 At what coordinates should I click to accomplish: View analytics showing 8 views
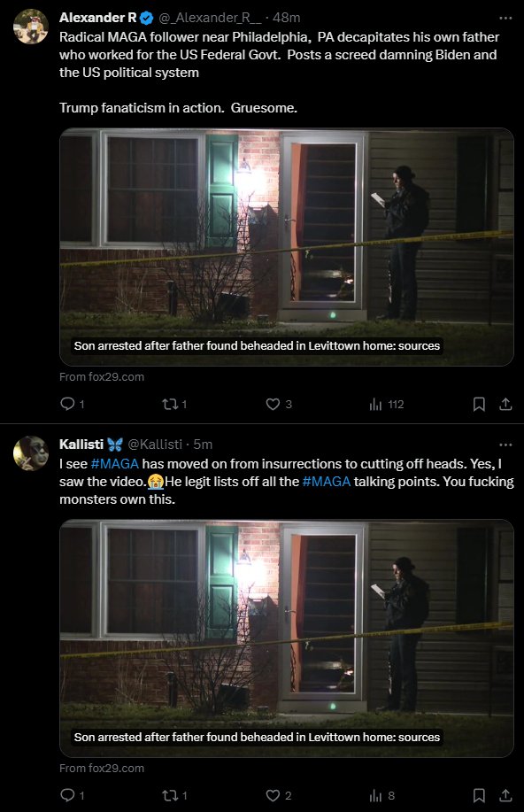(x=382, y=795)
